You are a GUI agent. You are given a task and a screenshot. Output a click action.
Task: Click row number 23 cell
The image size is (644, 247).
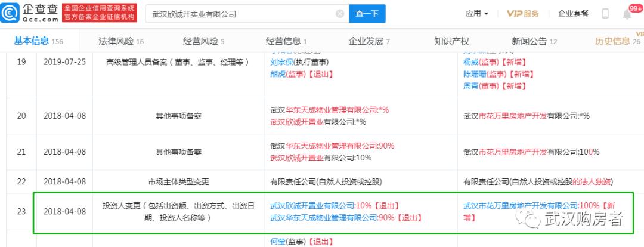21,212
